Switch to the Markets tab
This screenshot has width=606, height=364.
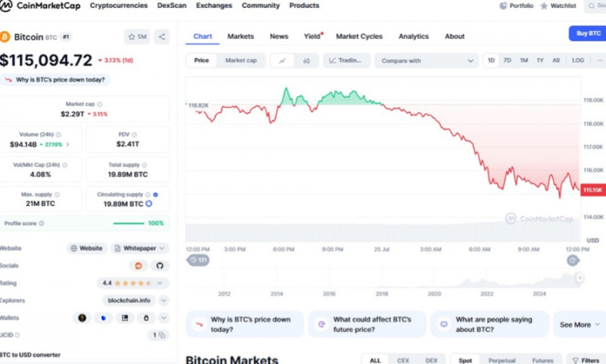tap(240, 36)
